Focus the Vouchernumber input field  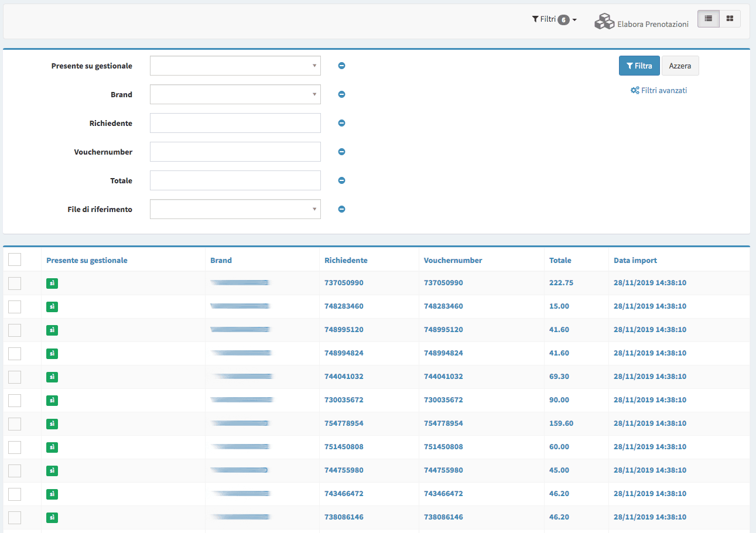235,152
